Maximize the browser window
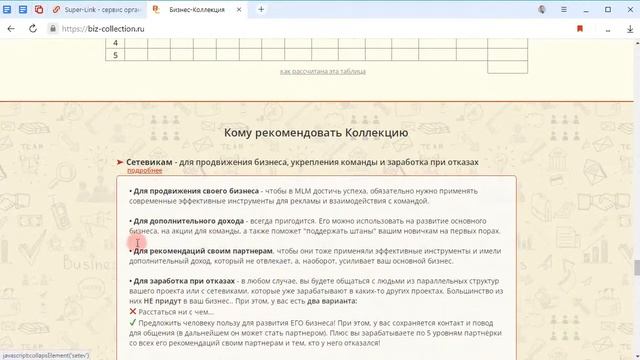Viewport: 640px width, 360px height. tap(608, 9)
